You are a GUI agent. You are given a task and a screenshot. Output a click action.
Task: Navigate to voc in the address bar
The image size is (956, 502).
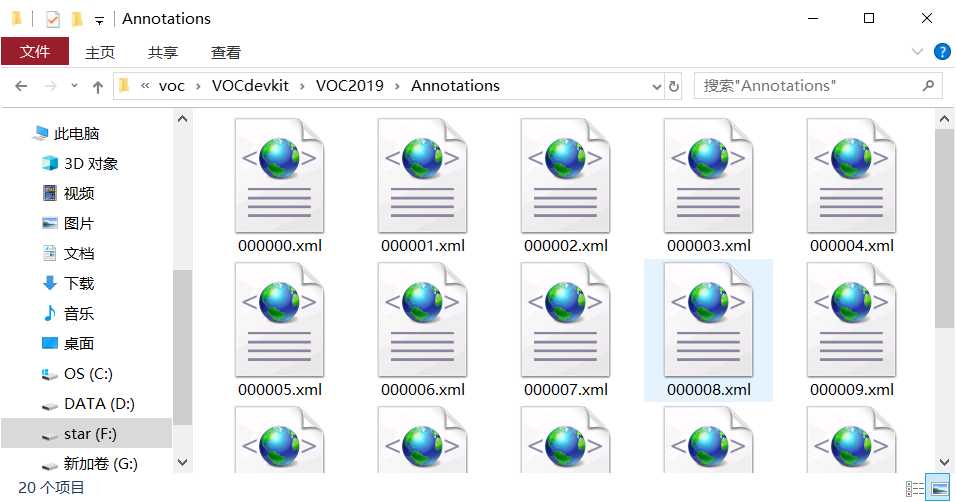coord(171,86)
